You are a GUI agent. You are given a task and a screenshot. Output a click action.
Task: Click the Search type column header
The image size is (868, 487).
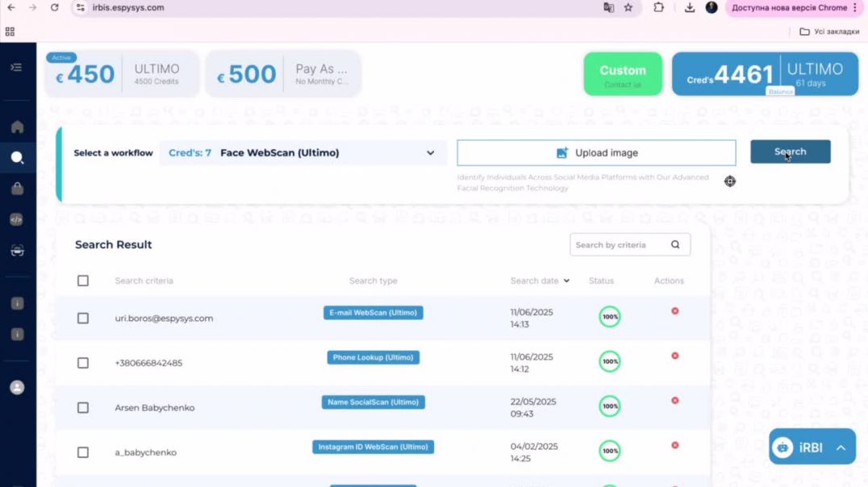[x=373, y=281]
